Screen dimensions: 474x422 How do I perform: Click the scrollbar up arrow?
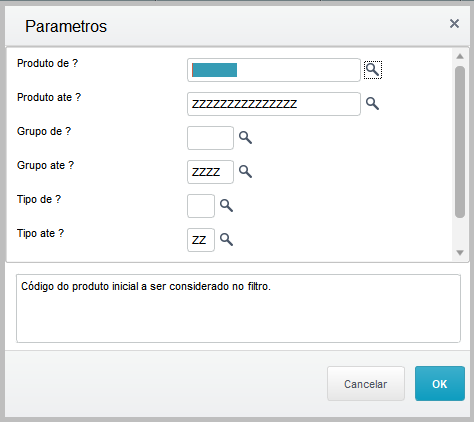(x=460, y=56)
